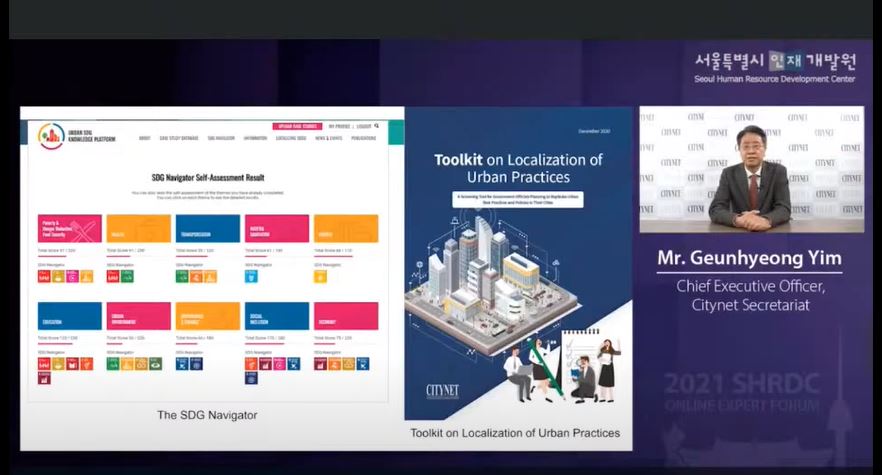Open the About menu item
The height and width of the screenshot is (475, 882).
145,138
